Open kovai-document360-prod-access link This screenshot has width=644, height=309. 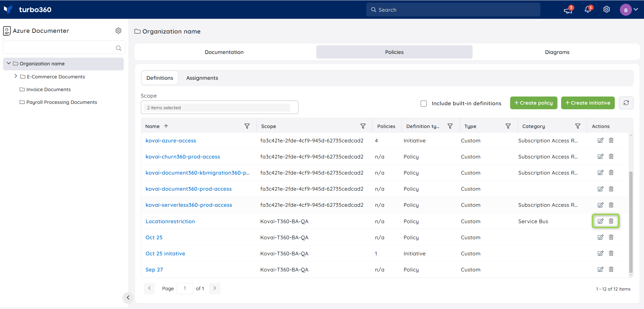coord(189,189)
